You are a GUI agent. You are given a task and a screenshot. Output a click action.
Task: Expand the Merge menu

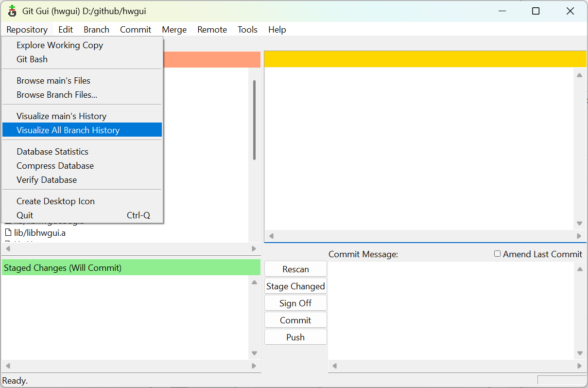pos(174,30)
